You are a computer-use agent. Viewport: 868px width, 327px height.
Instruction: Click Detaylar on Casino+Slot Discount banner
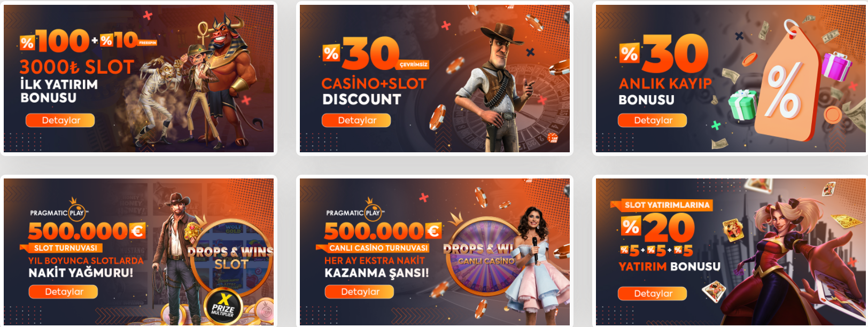click(356, 120)
